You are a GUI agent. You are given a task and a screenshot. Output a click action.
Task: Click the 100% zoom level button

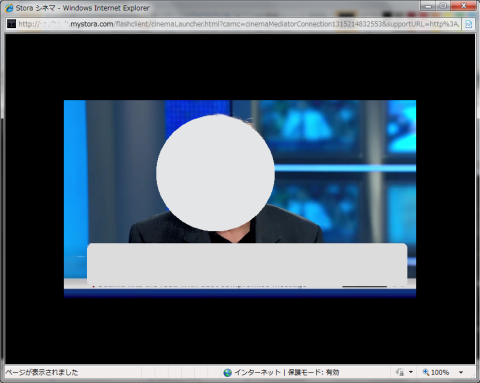[x=436, y=372]
